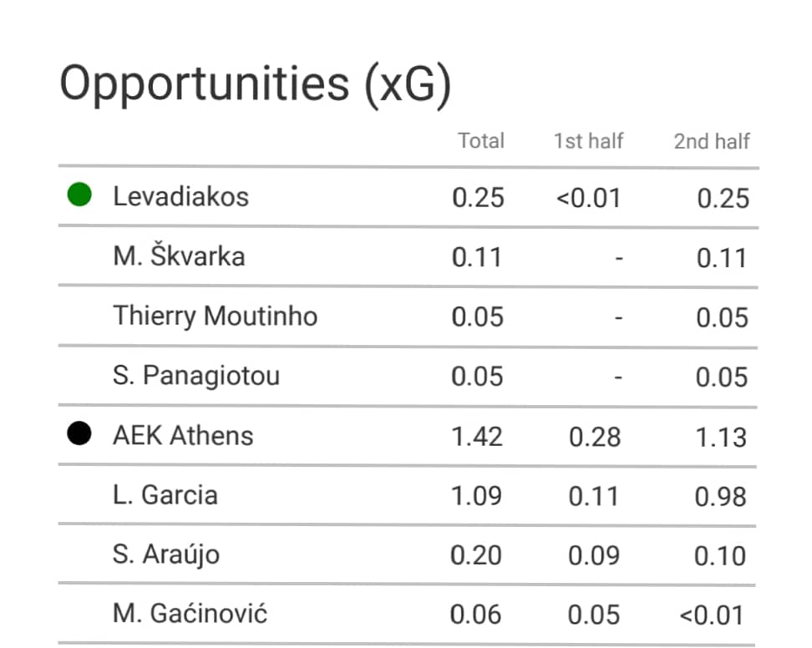Click the green Levadiakos team dot

[x=79, y=195]
